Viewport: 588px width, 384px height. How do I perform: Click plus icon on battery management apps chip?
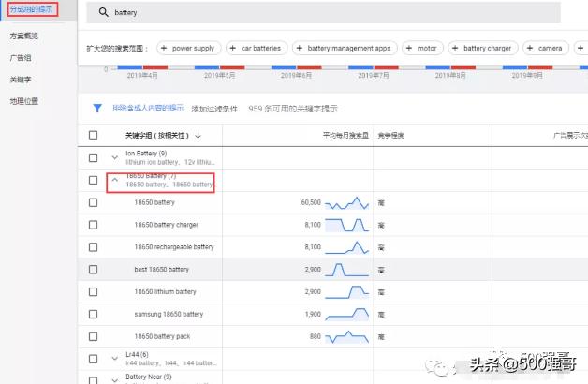(300, 48)
